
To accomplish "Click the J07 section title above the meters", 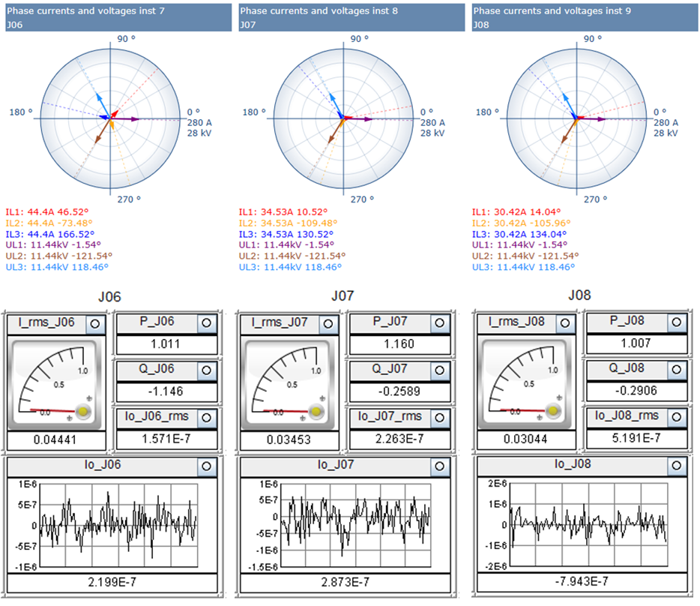I will (x=343, y=295).
